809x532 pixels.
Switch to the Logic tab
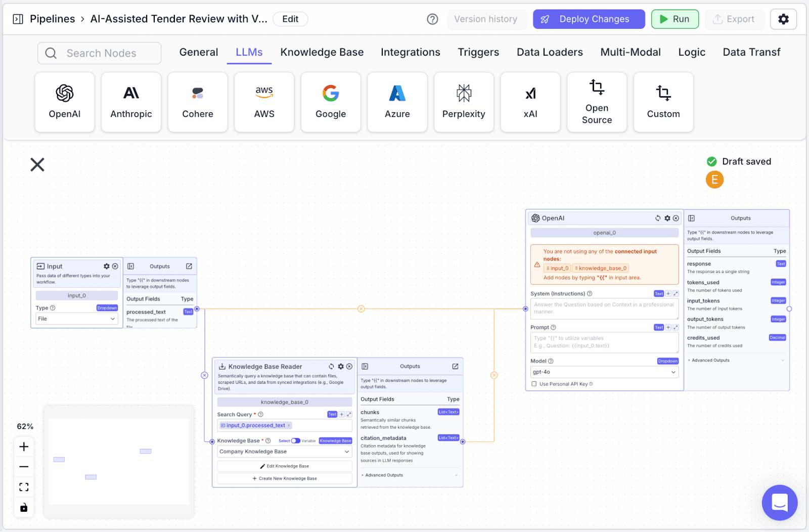click(x=692, y=52)
